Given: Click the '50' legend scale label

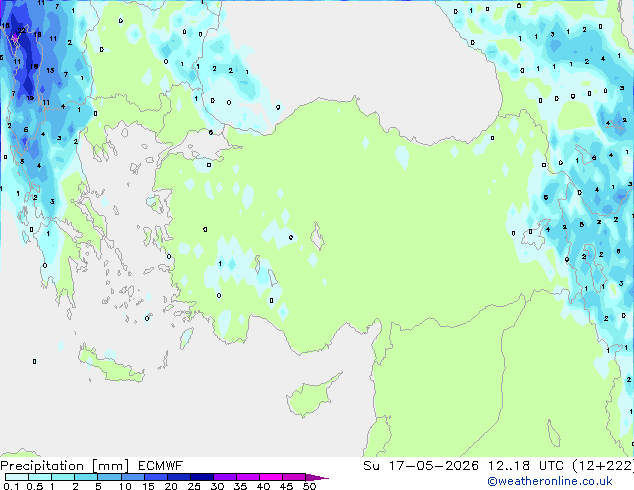Looking at the screenshot, I should point(309,486).
